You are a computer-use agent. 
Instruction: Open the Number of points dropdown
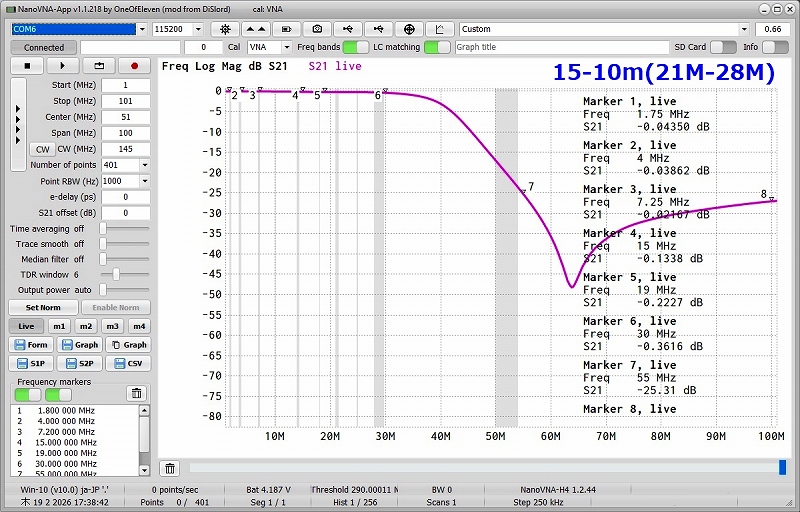point(144,165)
